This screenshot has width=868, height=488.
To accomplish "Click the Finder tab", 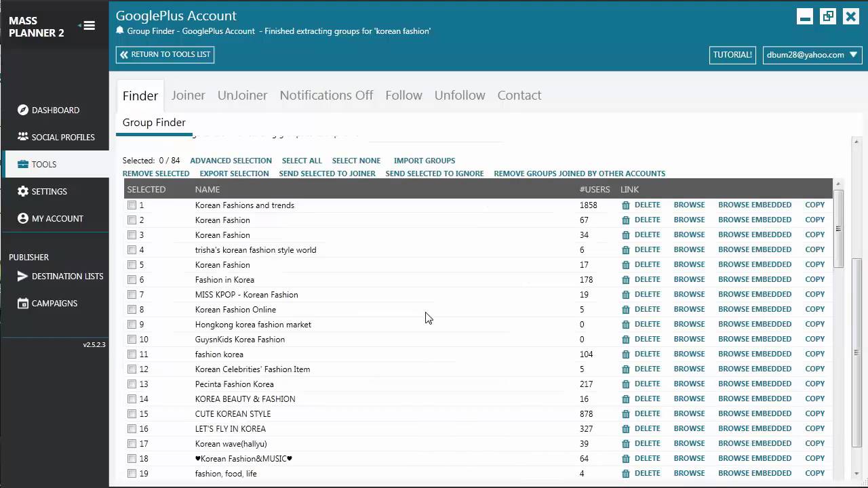I will pyautogui.click(x=140, y=96).
